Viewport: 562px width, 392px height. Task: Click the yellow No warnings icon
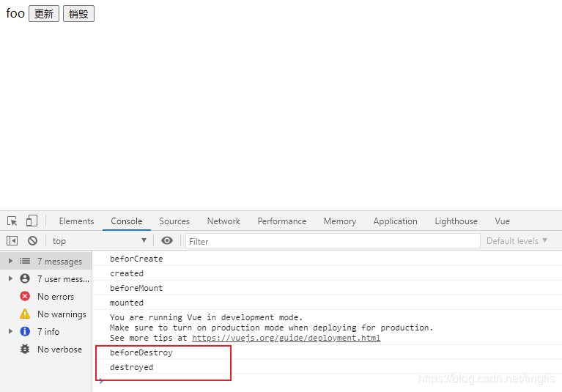coord(25,314)
